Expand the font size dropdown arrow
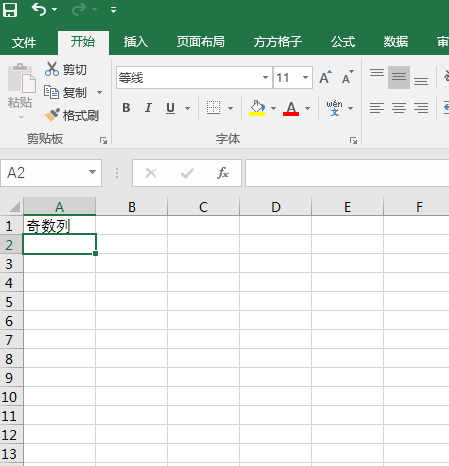The image size is (449, 466). tap(305, 78)
